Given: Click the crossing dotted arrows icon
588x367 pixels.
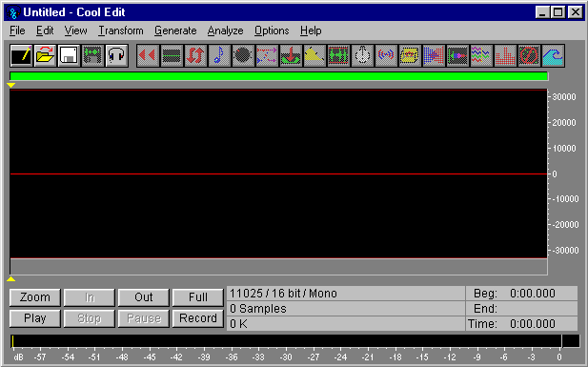Looking at the screenshot, I should tap(267, 56).
